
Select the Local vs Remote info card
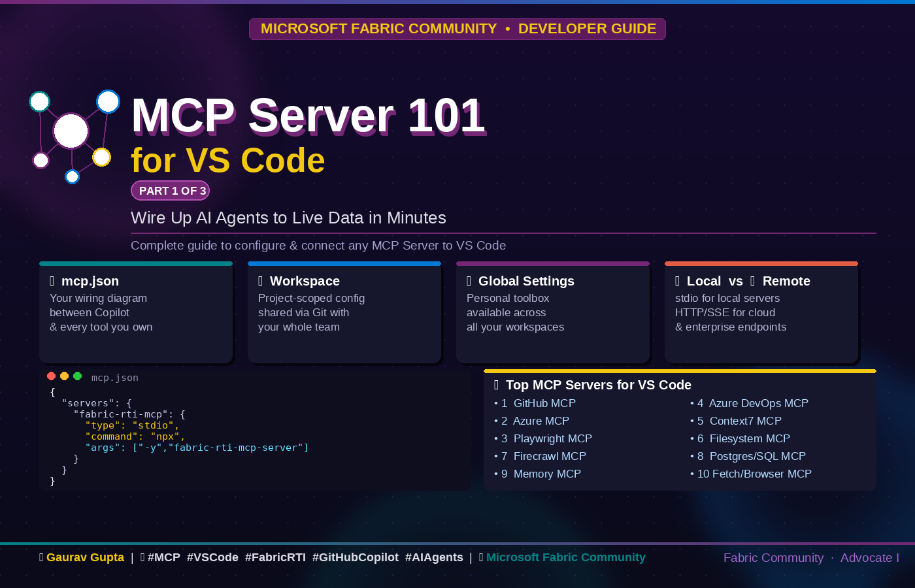coord(761,312)
